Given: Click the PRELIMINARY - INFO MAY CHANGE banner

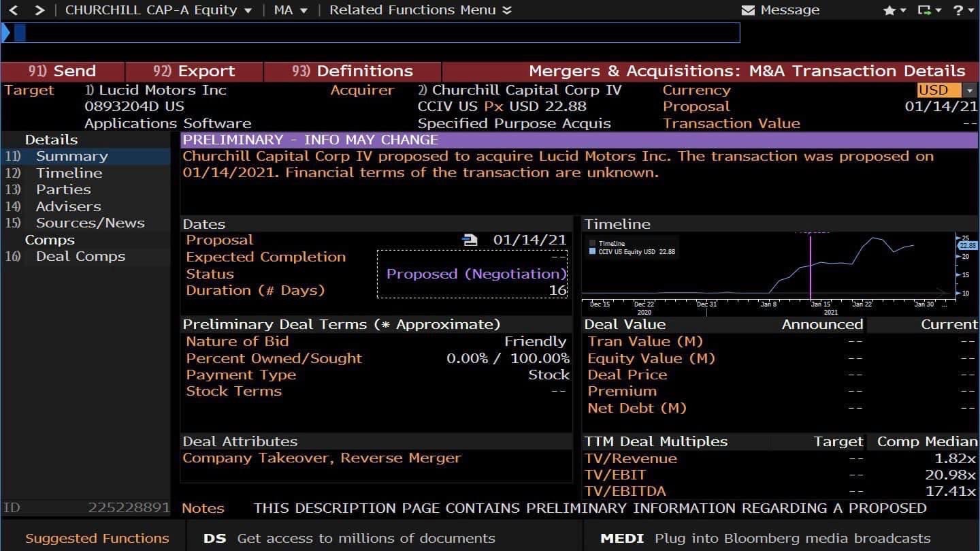Looking at the screenshot, I should pyautogui.click(x=578, y=140).
